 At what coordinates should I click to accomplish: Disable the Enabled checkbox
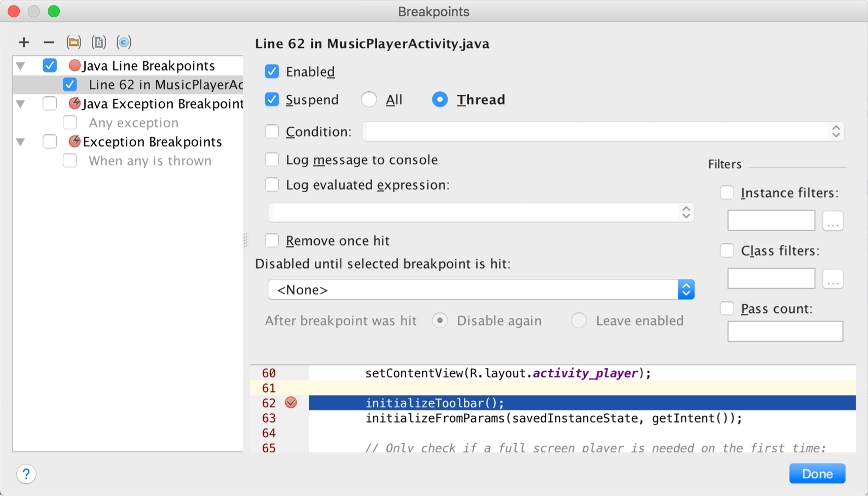point(272,72)
